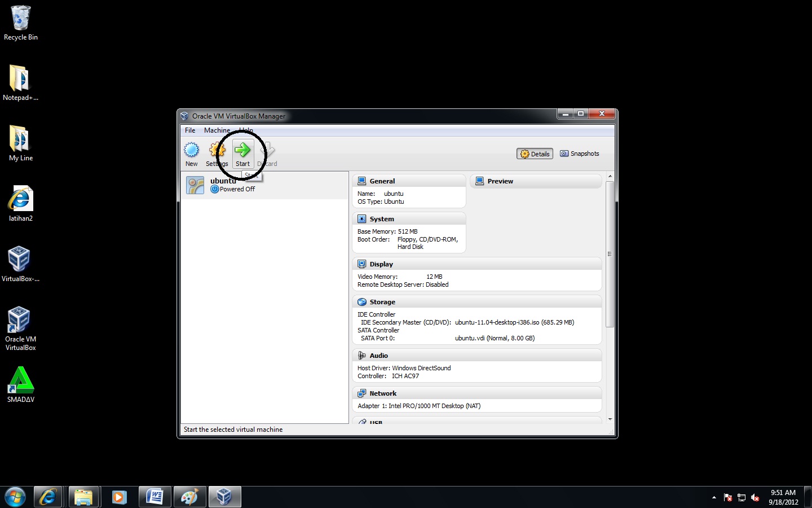Click the ubuntu.vdi hard disk entry

(495, 338)
